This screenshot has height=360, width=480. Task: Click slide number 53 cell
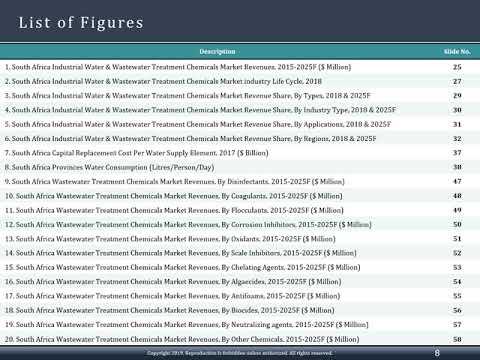[457, 267]
